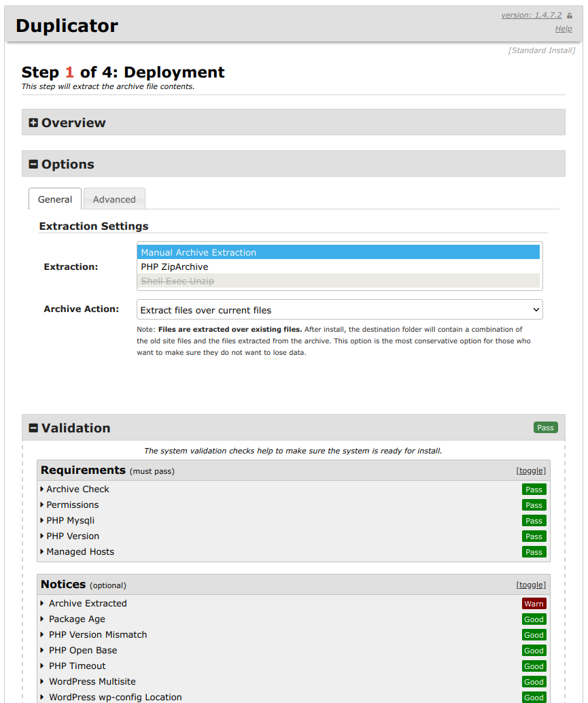The width and height of the screenshot is (588, 703).
Task: Click the Pass badge for PHP Mysqli
Action: [534, 521]
